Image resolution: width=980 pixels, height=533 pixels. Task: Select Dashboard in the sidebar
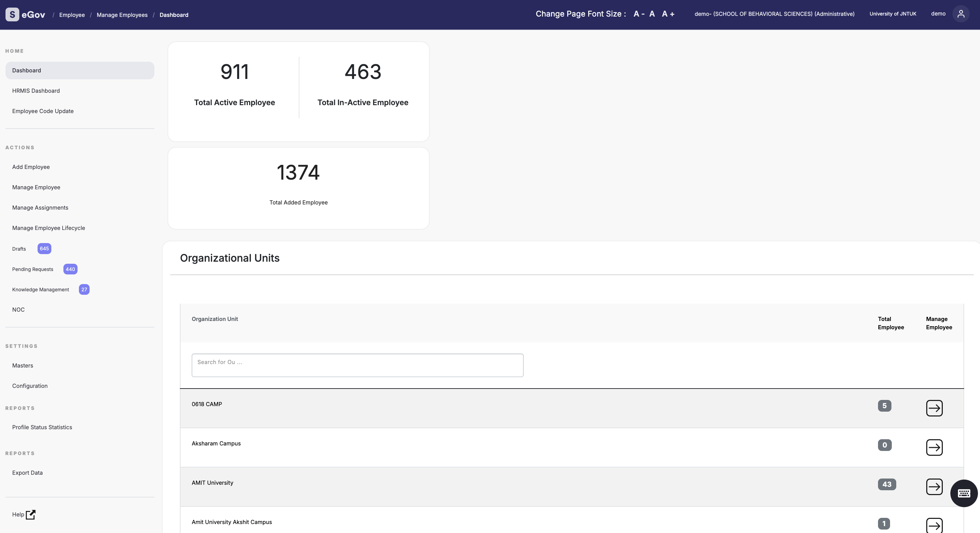click(80, 70)
